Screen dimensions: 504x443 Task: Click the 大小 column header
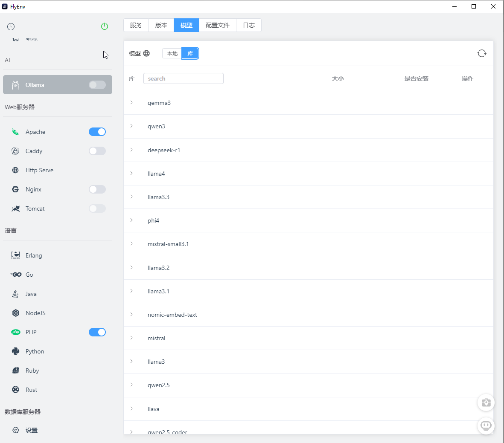338,78
